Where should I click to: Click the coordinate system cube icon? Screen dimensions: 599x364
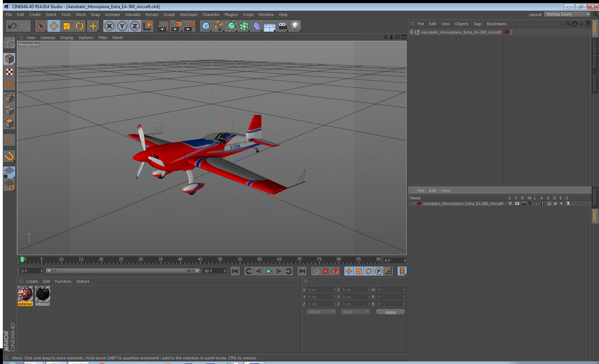pyautogui.click(x=148, y=26)
